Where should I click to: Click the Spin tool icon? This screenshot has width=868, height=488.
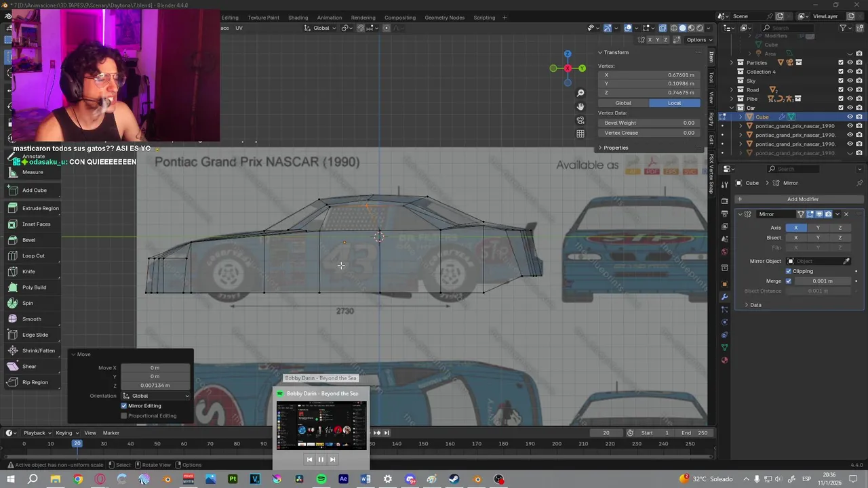click(13, 303)
